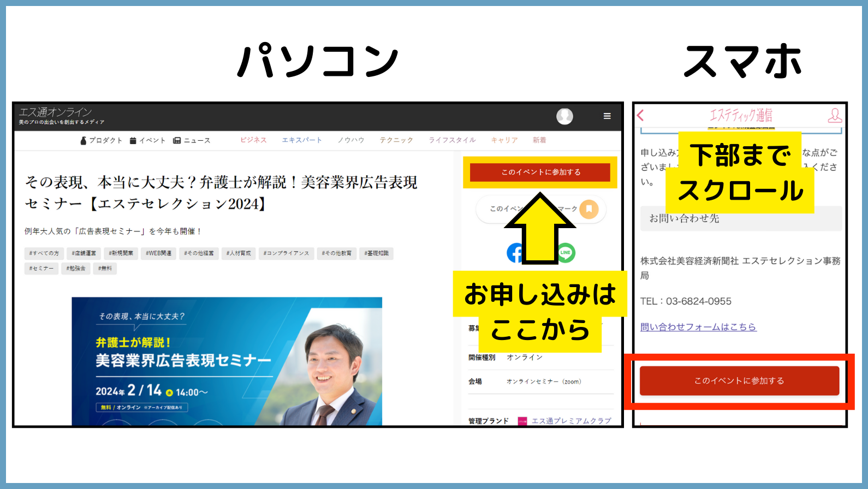Open the ニュース menu item

pos(192,140)
